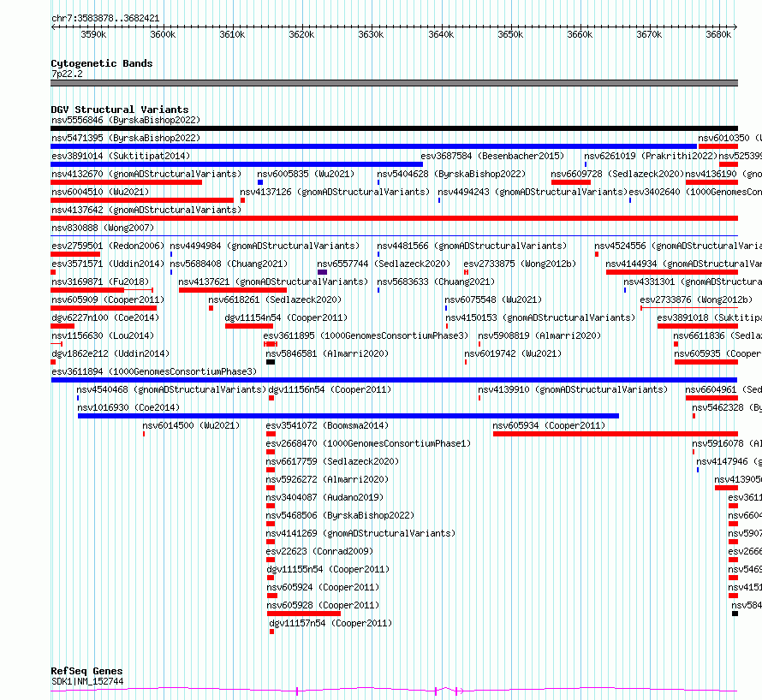The image size is (762, 700).
Task: Click the nsv5846581 (Almarri2020) label
Action: 327,353
